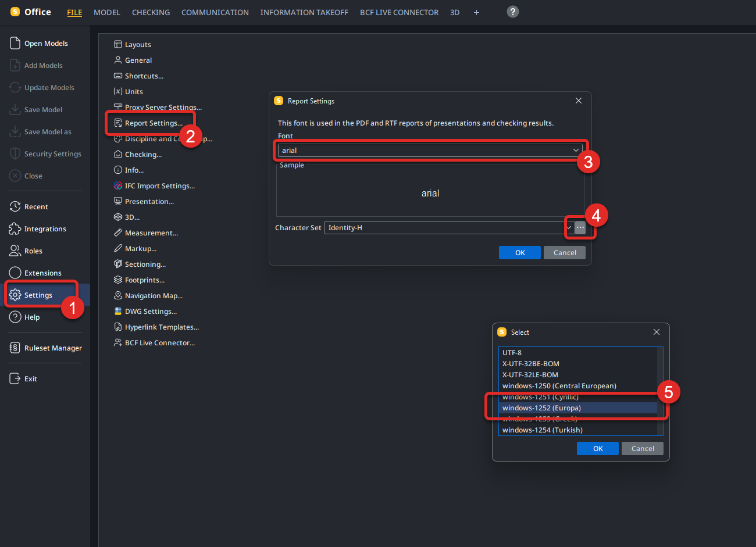Click the Markup pencil icon
This screenshot has height=547, width=756.
pyautogui.click(x=118, y=248)
